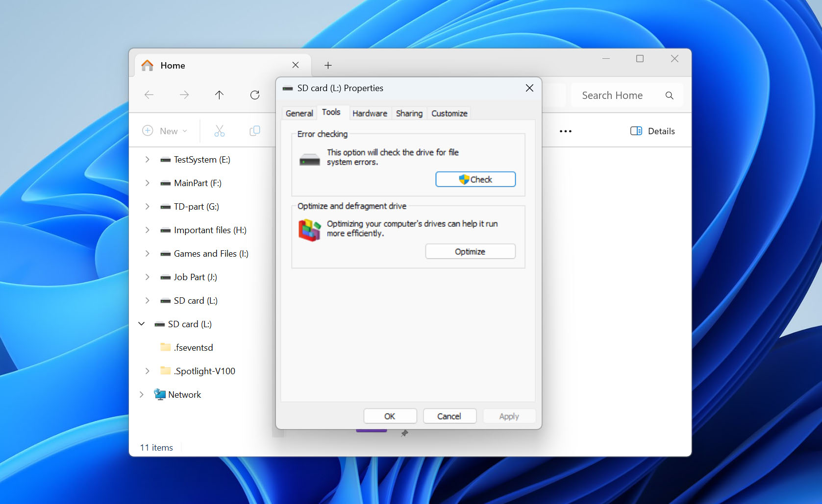Viewport: 822px width, 504px height.
Task: Click the .fseventsd folder icon
Action: [166, 347]
